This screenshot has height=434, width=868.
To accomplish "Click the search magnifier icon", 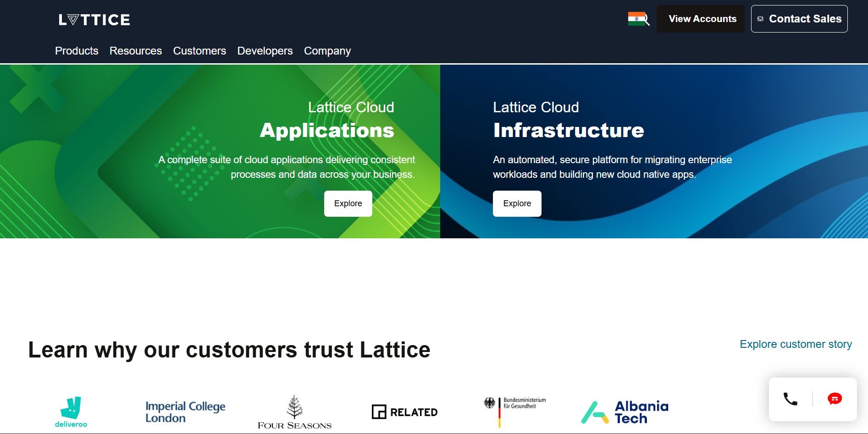I will click(646, 21).
